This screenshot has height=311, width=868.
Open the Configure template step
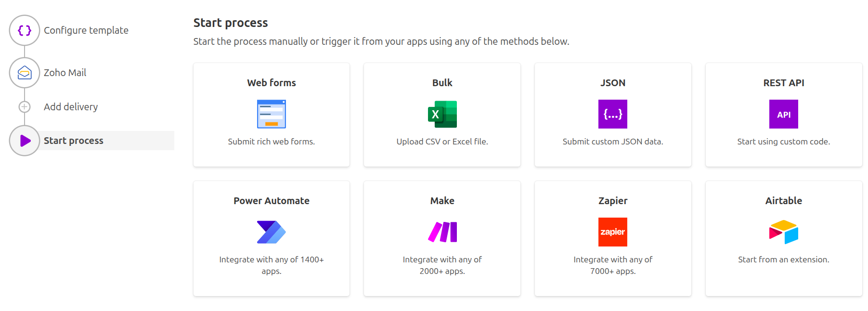coord(86,30)
